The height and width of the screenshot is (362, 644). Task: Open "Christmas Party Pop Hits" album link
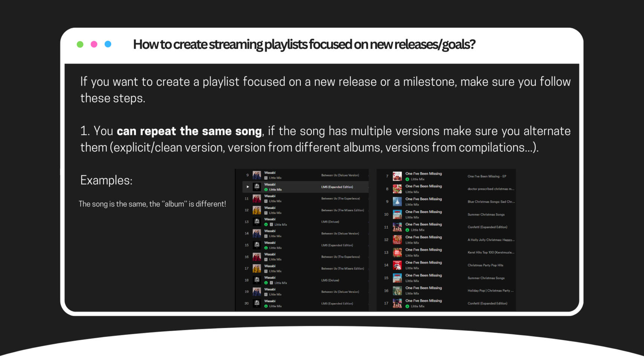point(485,265)
